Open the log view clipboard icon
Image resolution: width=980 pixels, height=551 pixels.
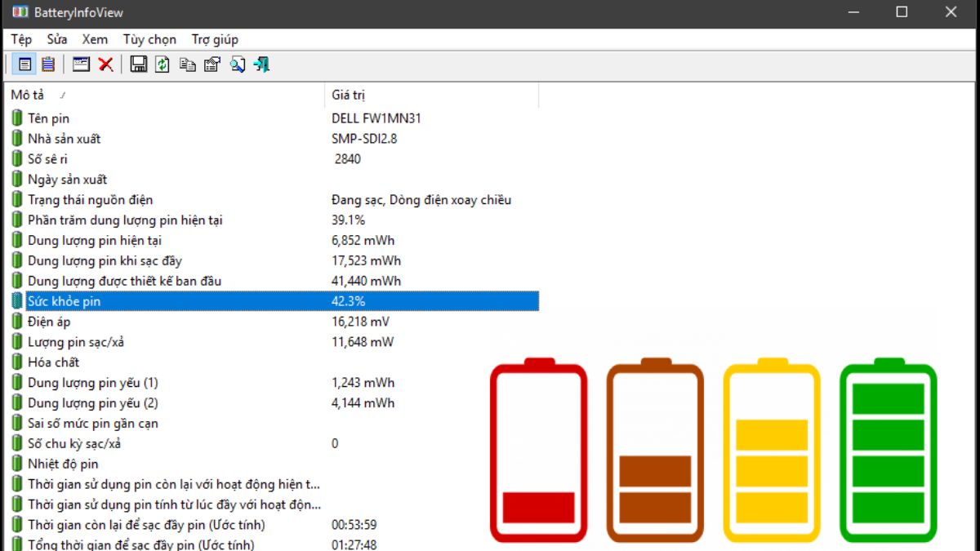click(x=47, y=64)
